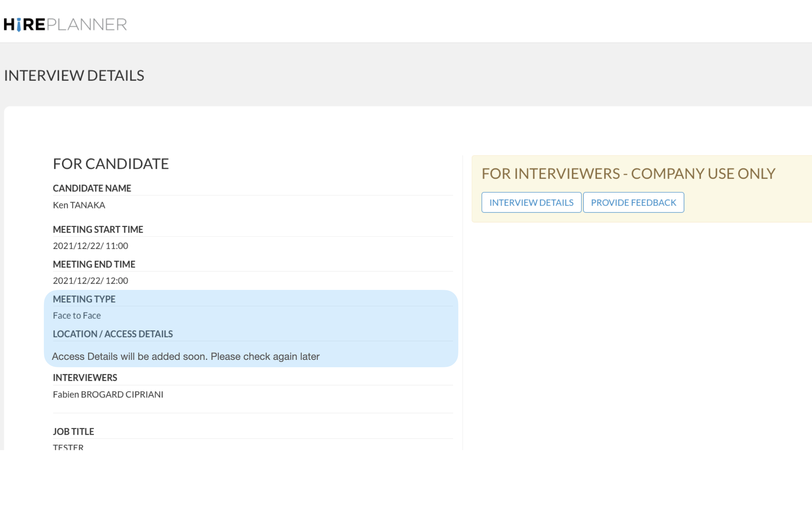Click candidate name Ken TANAKA
This screenshot has width=812, height=512.
tap(79, 205)
